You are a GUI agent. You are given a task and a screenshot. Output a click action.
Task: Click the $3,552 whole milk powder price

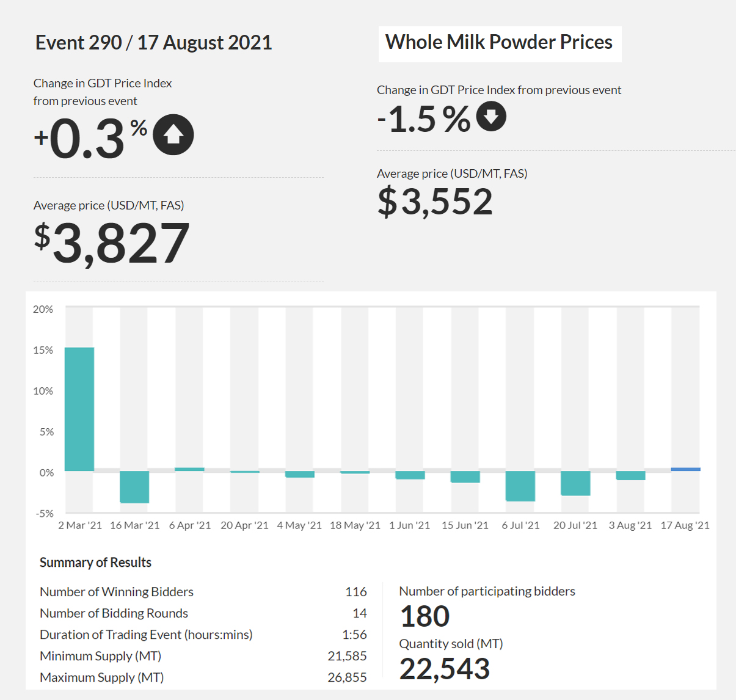(x=435, y=202)
